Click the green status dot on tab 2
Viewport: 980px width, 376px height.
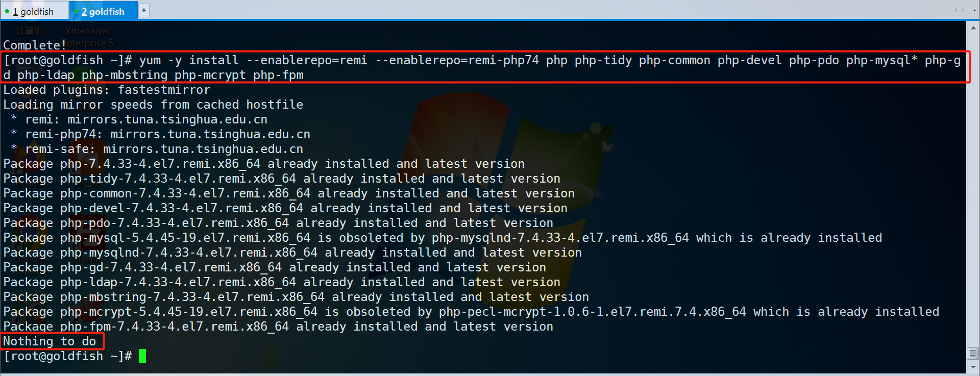click(76, 11)
